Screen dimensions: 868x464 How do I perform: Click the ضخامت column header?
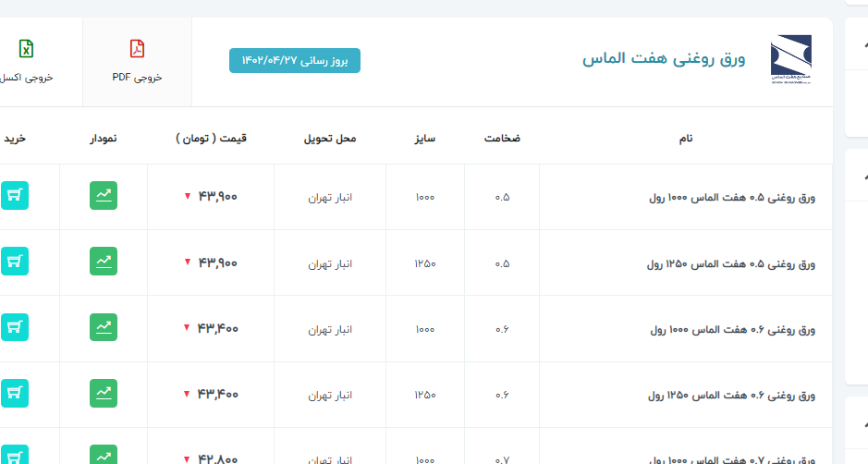(502, 139)
